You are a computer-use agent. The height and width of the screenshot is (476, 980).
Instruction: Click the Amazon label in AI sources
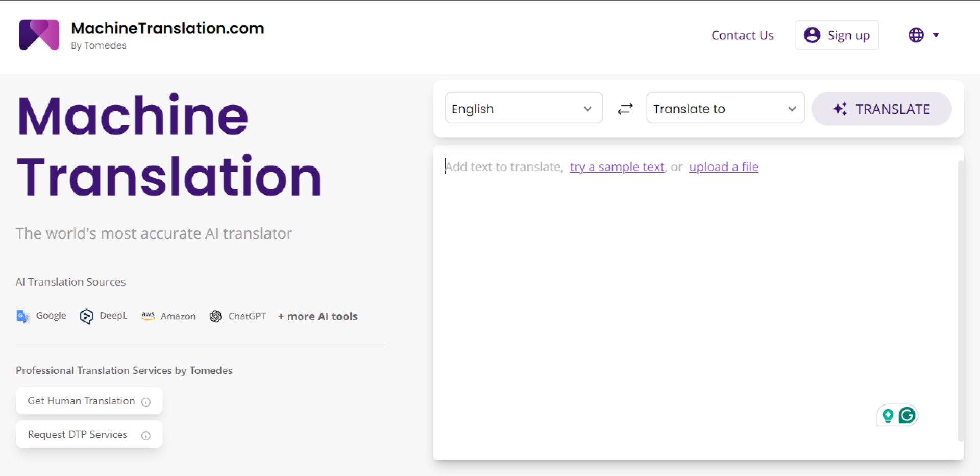click(x=178, y=316)
